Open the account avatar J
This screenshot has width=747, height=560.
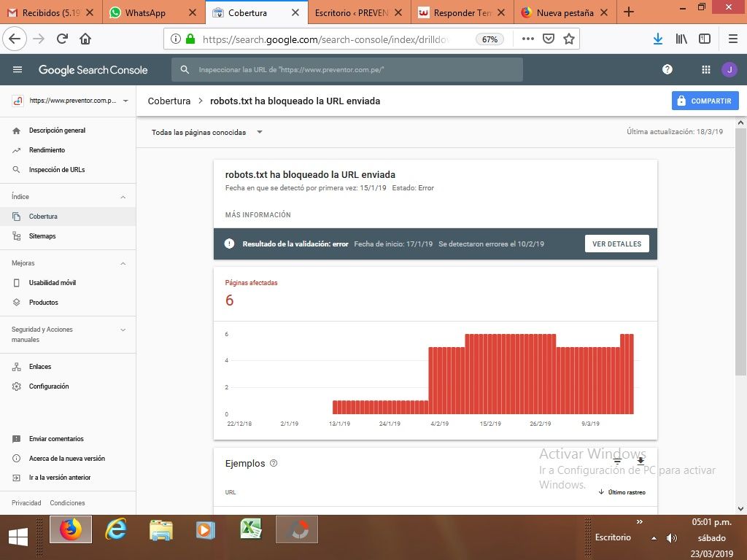click(729, 69)
